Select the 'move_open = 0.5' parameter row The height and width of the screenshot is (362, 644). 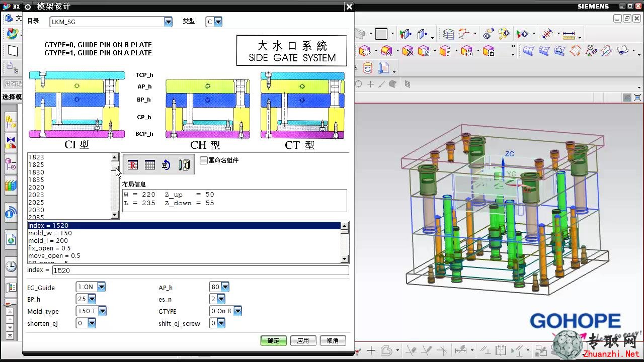pyautogui.click(x=184, y=256)
